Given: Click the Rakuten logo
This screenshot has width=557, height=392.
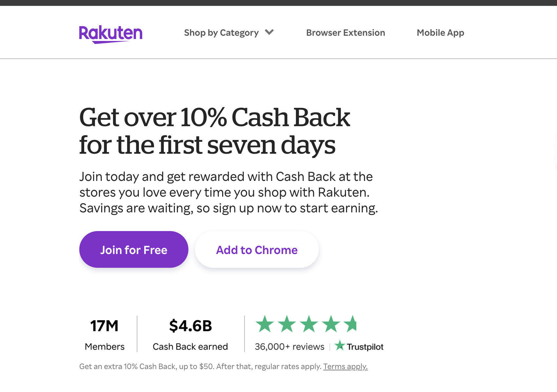Looking at the screenshot, I should point(111,34).
